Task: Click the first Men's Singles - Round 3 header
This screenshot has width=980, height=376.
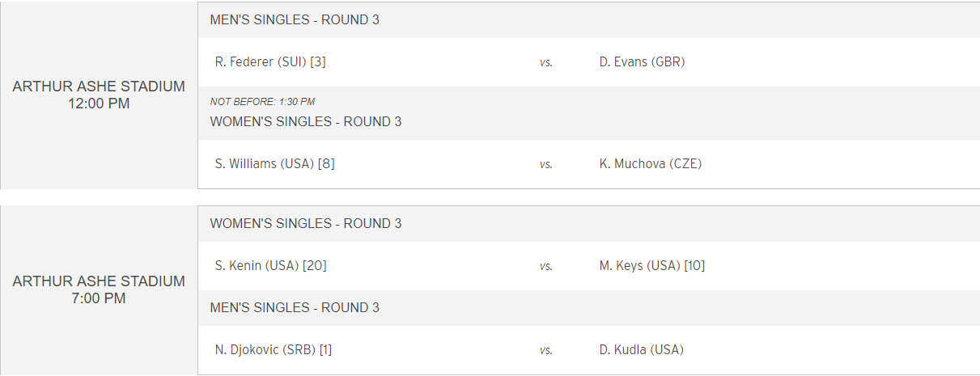Action: coord(295,20)
